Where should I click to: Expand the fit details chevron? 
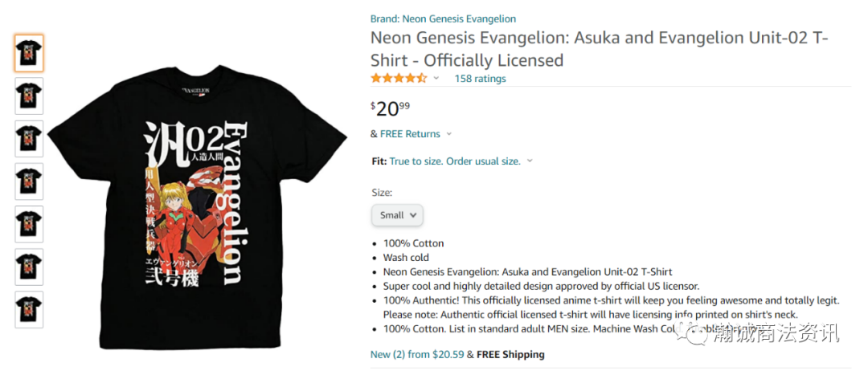coord(530,161)
